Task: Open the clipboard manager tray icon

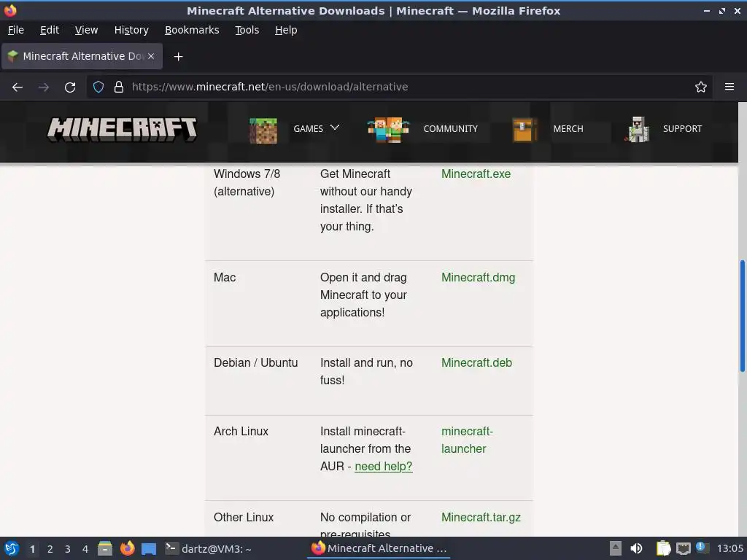Action: (663, 548)
